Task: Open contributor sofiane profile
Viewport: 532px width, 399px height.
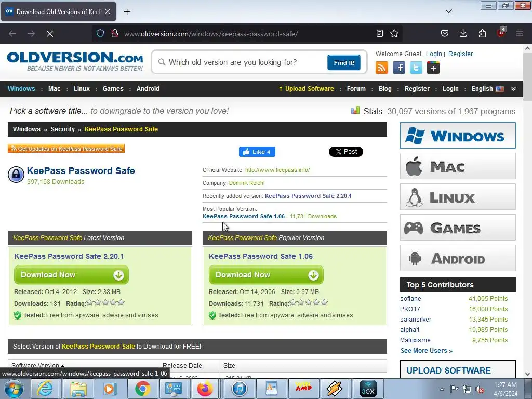Action: click(410, 299)
